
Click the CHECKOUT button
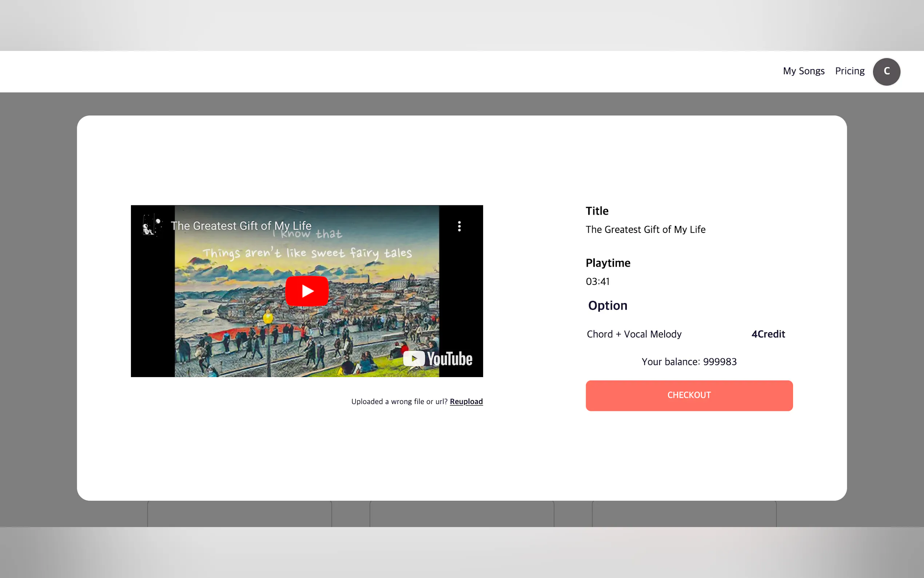pyautogui.click(x=689, y=395)
